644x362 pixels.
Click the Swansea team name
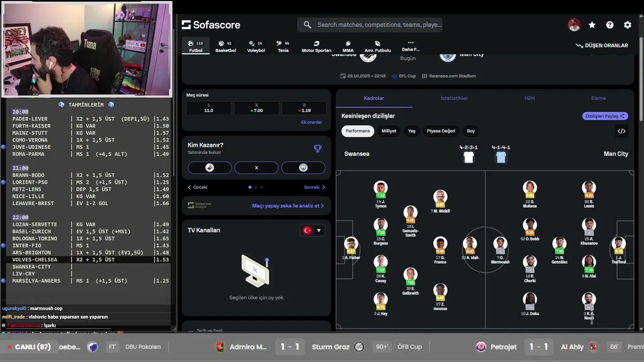(x=357, y=154)
